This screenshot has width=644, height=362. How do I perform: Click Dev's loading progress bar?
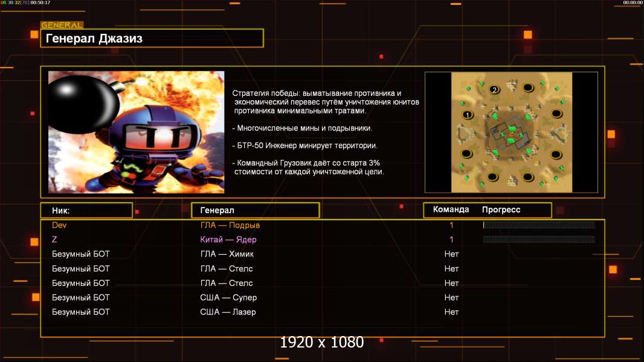(x=539, y=224)
